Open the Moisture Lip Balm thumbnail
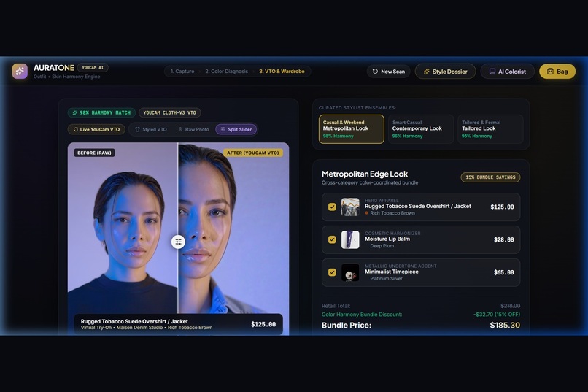This screenshot has height=392, width=588. coord(350,239)
